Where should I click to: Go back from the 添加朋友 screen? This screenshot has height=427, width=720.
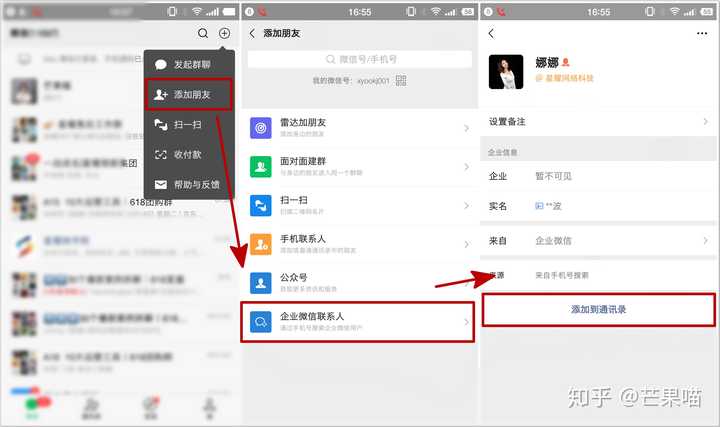pyautogui.click(x=252, y=33)
